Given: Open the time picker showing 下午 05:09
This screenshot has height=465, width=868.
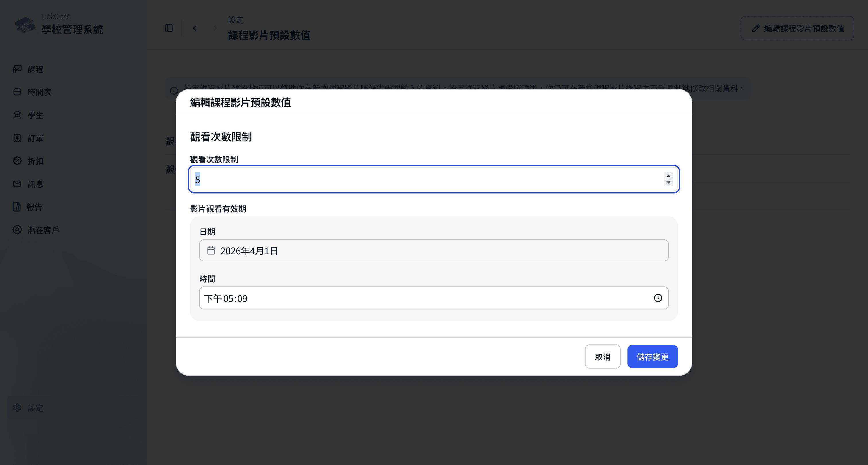Looking at the screenshot, I should tap(434, 298).
